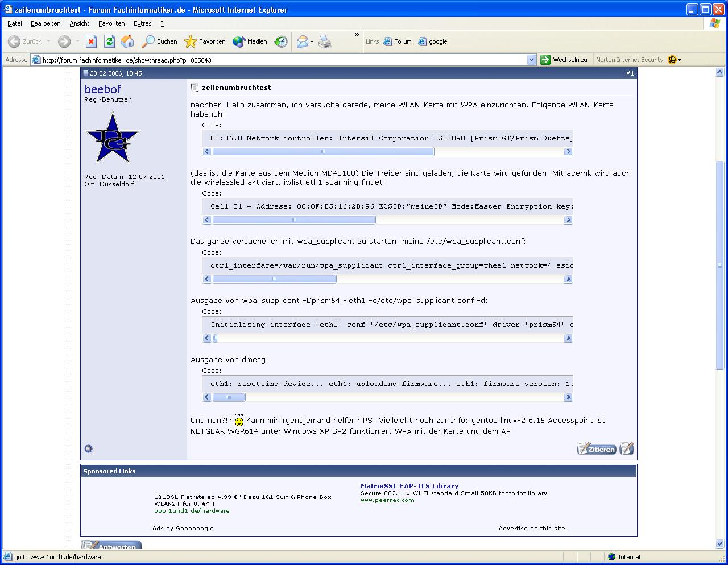
Task: Open forward button history dropdown arrow
Action: [77, 41]
